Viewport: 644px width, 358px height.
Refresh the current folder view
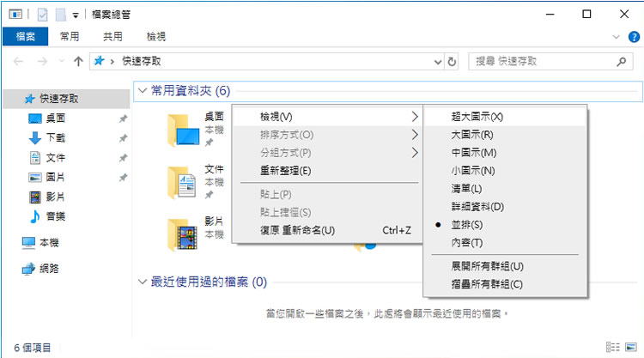click(452, 62)
